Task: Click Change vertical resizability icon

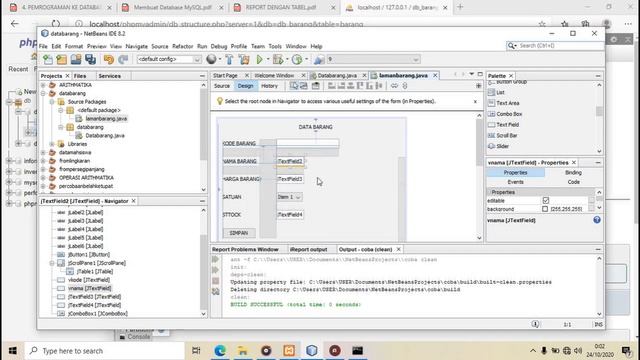Action: coord(405,86)
